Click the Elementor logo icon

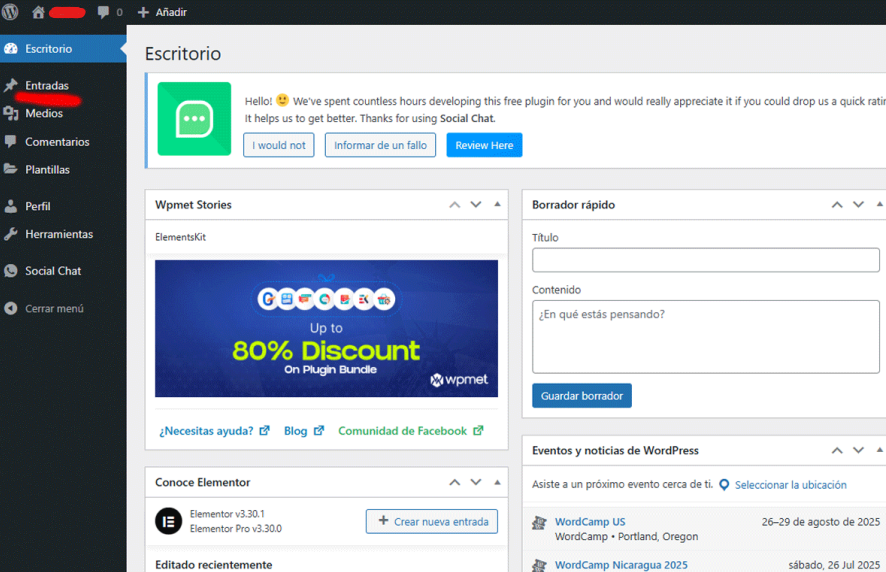[168, 521]
